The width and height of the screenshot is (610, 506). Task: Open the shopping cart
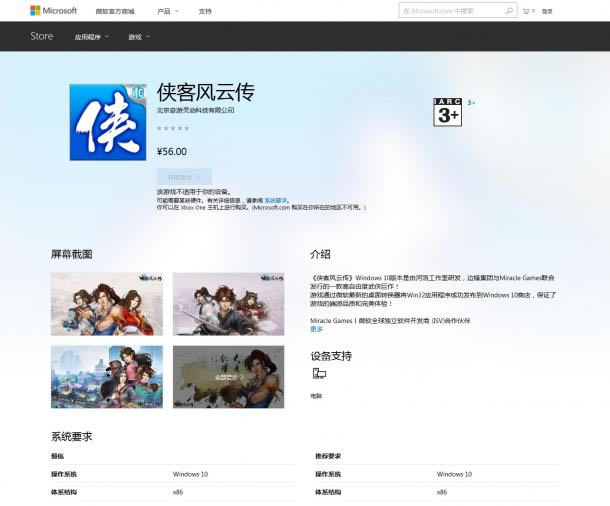click(x=527, y=11)
